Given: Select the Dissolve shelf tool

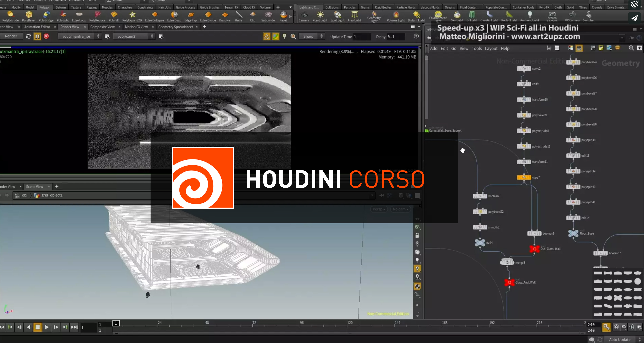Looking at the screenshot, I should coord(225,16).
